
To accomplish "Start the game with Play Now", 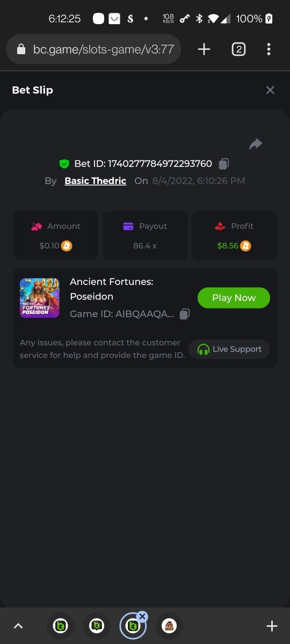I will [x=234, y=298].
